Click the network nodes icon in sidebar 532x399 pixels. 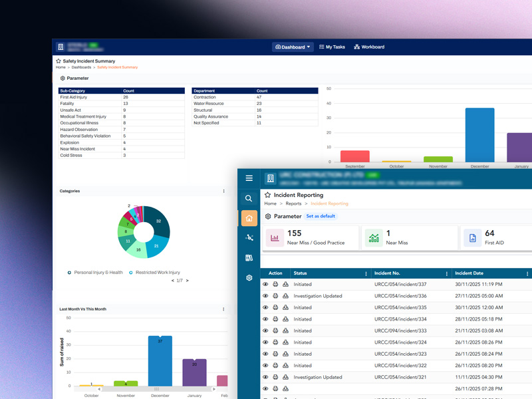coord(249,237)
